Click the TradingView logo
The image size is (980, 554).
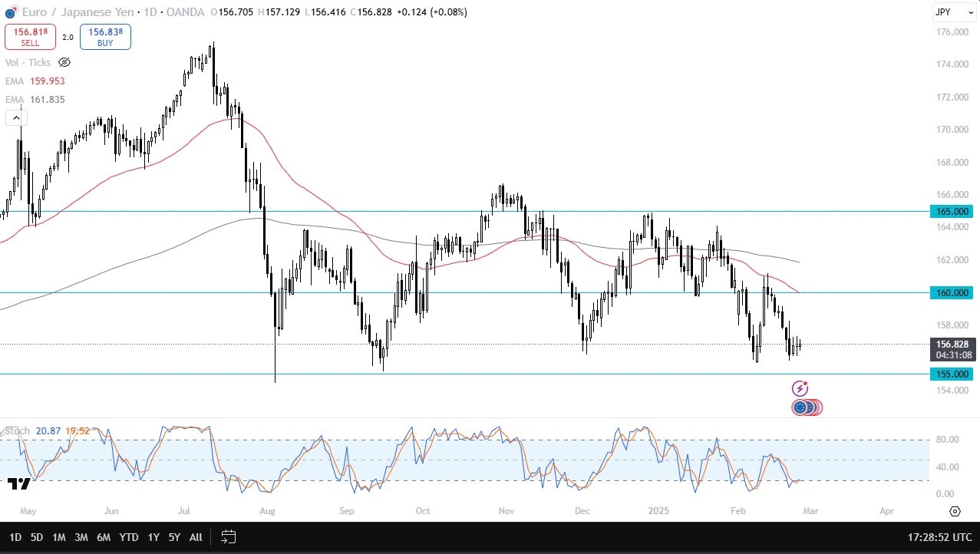pos(19,483)
